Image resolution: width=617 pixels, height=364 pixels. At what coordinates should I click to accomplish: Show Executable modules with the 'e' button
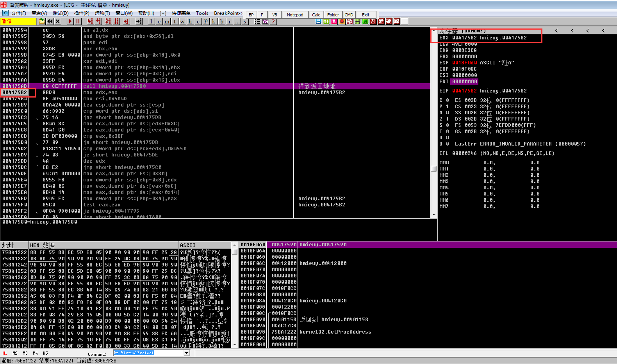pyautogui.click(x=159, y=21)
